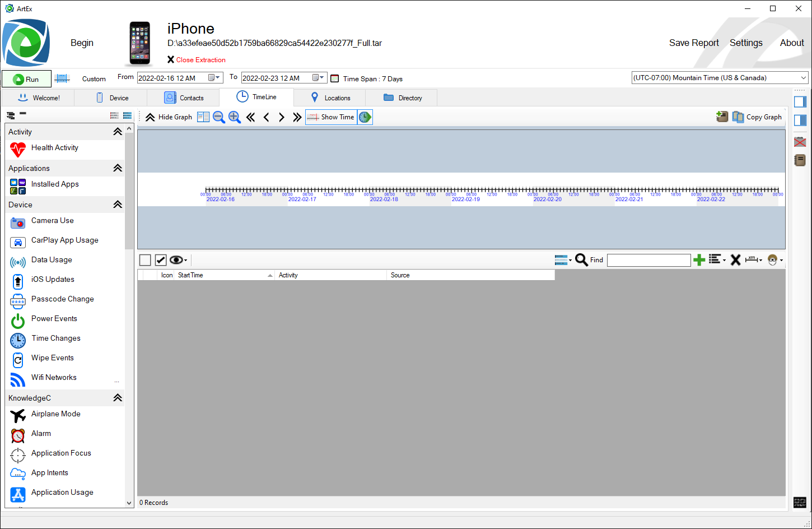Switch to the Device tab
The width and height of the screenshot is (812, 529).
pos(111,98)
